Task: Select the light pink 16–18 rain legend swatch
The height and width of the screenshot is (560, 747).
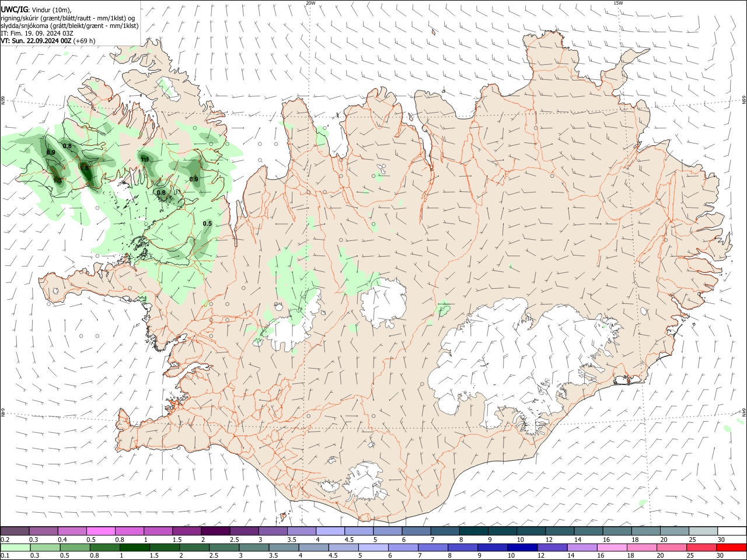Action: (612, 547)
